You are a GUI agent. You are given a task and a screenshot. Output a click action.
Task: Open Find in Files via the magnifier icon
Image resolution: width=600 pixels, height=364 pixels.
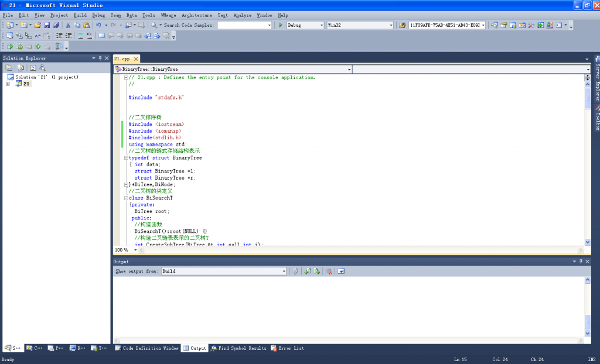click(155, 25)
